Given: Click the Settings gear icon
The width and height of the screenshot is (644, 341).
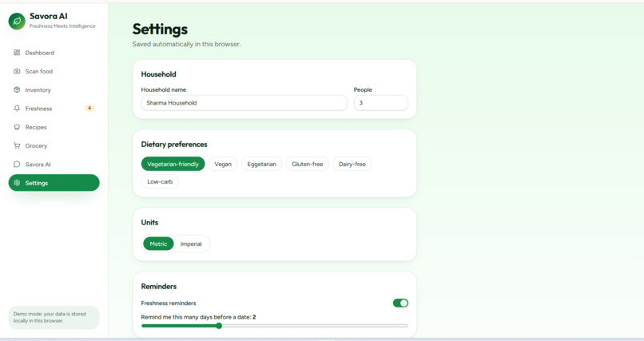Looking at the screenshot, I should 17,183.
